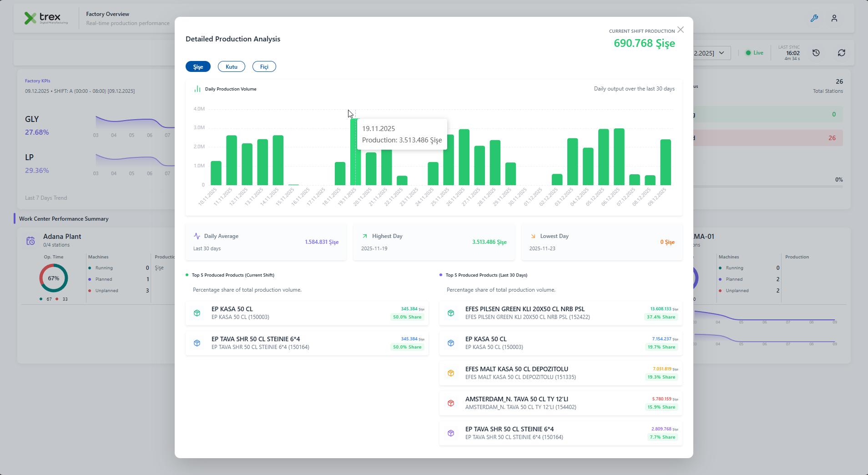Click the history clock icon
This screenshot has width=868, height=475.
coord(816,53)
